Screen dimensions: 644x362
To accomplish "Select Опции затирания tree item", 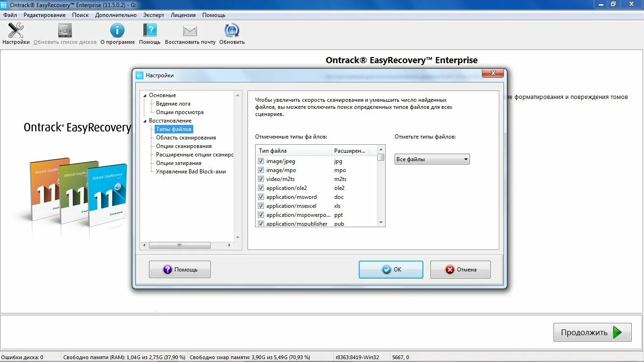I will [179, 163].
